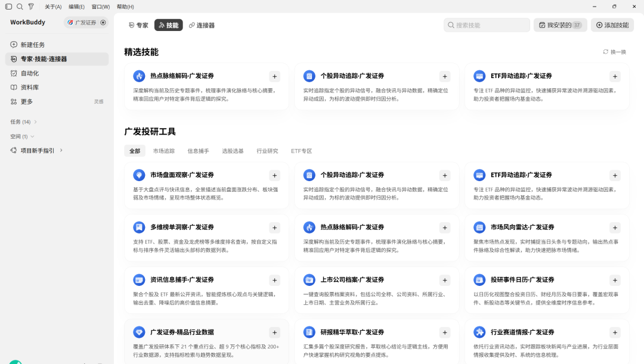Click the 换一换 refresh icon
The image size is (644, 364).
point(605,52)
